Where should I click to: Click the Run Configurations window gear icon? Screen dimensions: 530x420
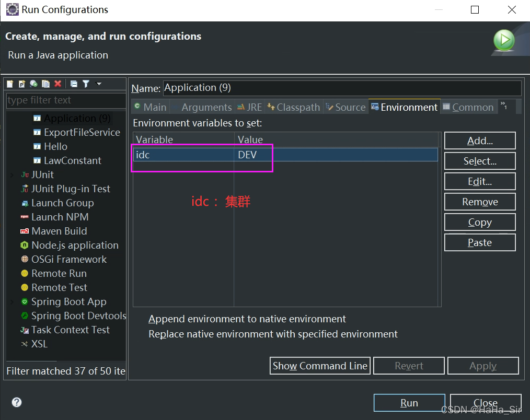pos(13,9)
